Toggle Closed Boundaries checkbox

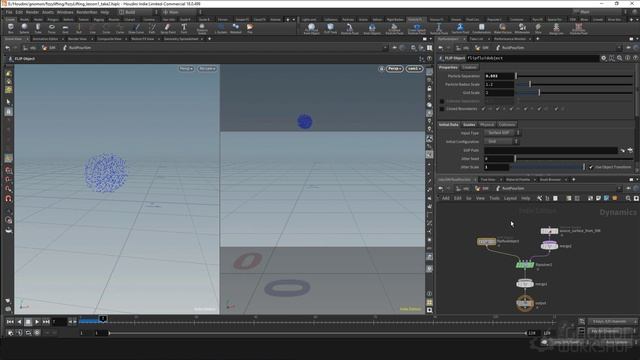[442, 109]
